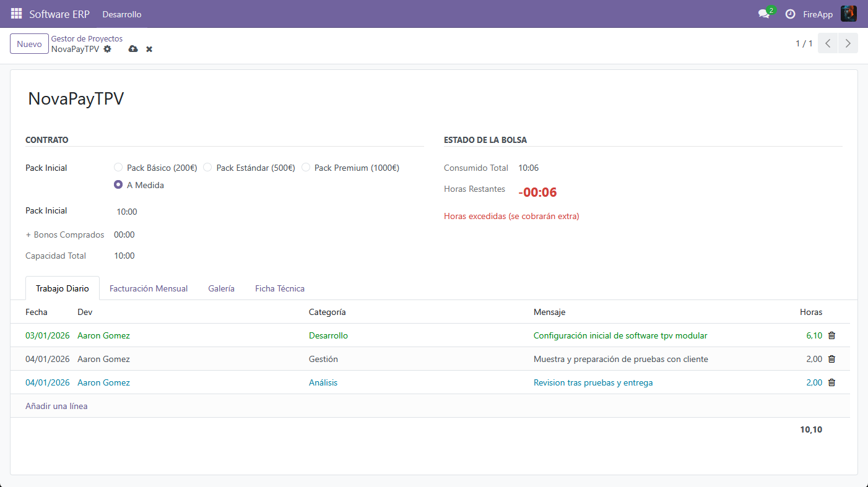Go to previous record arrow
Image resolution: width=868 pixels, height=487 pixels.
(828, 43)
